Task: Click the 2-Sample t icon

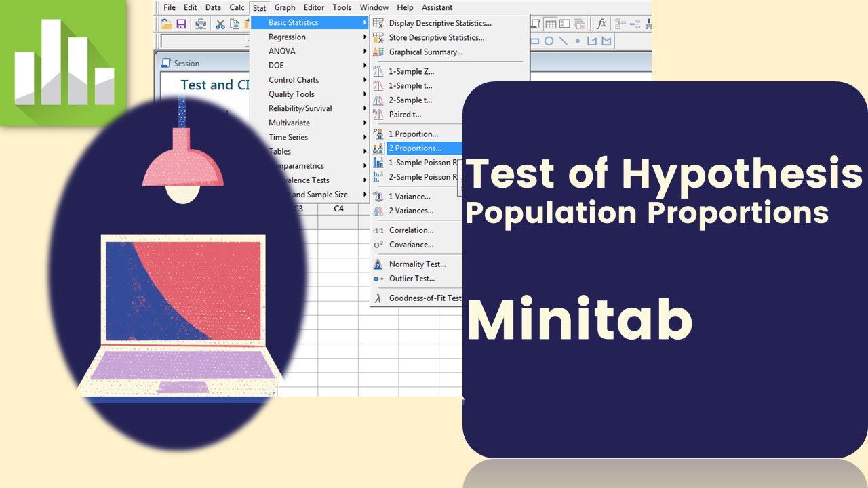Action: [x=378, y=100]
